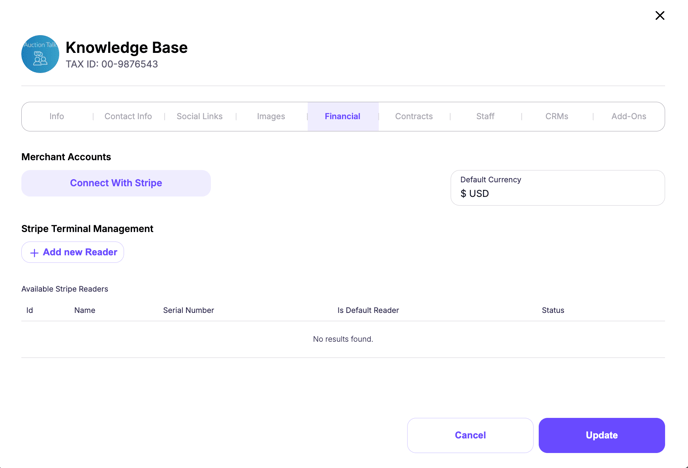Click the Name column header
This screenshot has height=468, width=688.
[85, 310]
